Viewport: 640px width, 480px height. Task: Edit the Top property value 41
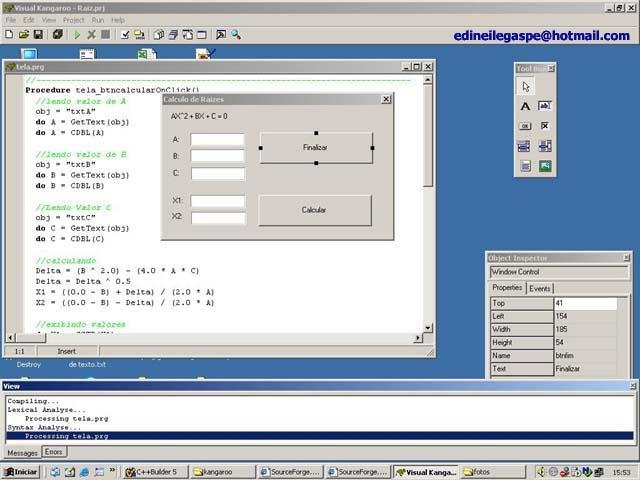(585, 303)
